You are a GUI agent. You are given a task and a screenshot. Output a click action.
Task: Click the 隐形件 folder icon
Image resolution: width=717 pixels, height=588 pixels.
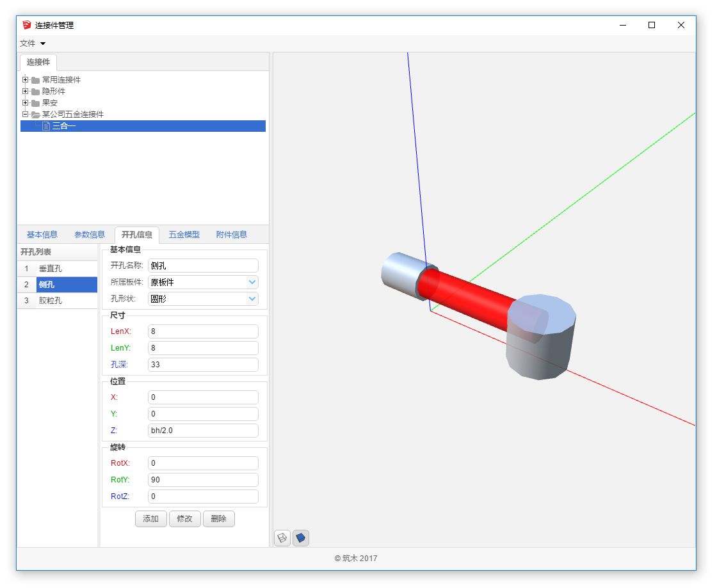[36, 91]
